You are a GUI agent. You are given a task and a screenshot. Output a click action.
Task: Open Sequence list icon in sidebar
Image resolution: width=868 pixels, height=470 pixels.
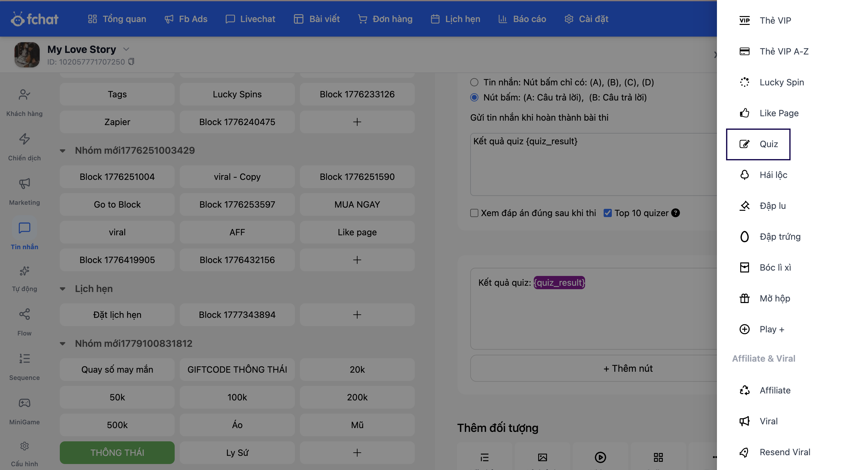24,358
